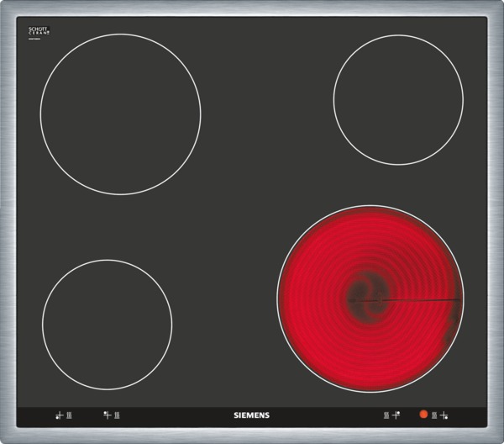
Task: Select the bottom-left cooking zone
Action: (x=107, y=323)
